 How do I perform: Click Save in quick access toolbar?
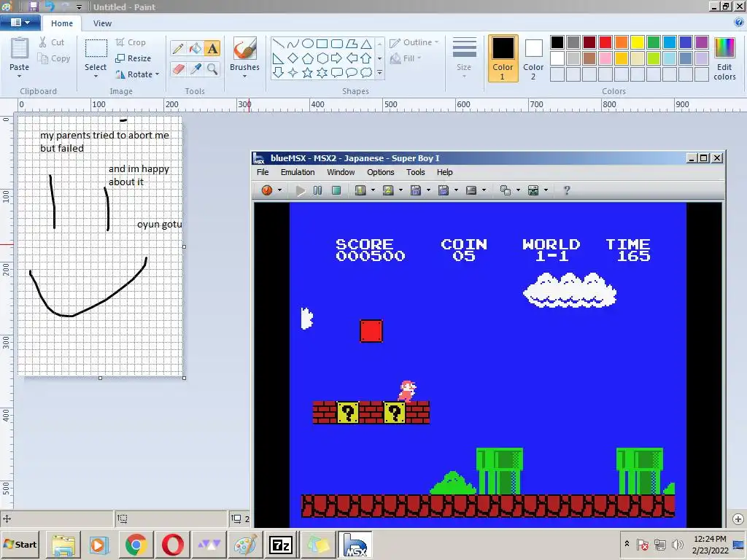[34, 7]
